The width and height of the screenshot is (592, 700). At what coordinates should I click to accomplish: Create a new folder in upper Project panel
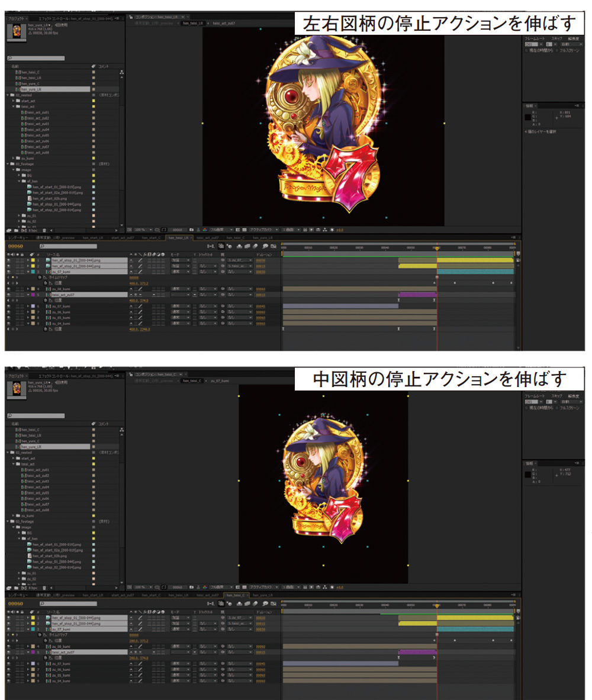tap(17, 230)
